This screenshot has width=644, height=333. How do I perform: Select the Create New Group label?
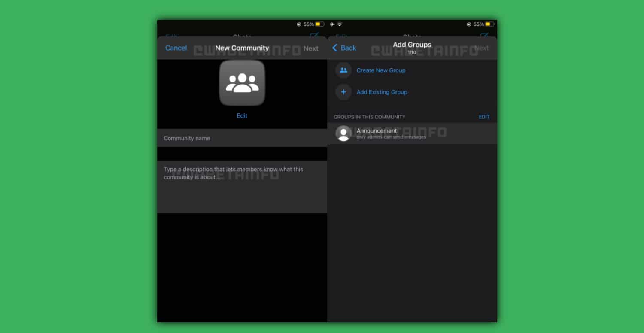[381, 70]
